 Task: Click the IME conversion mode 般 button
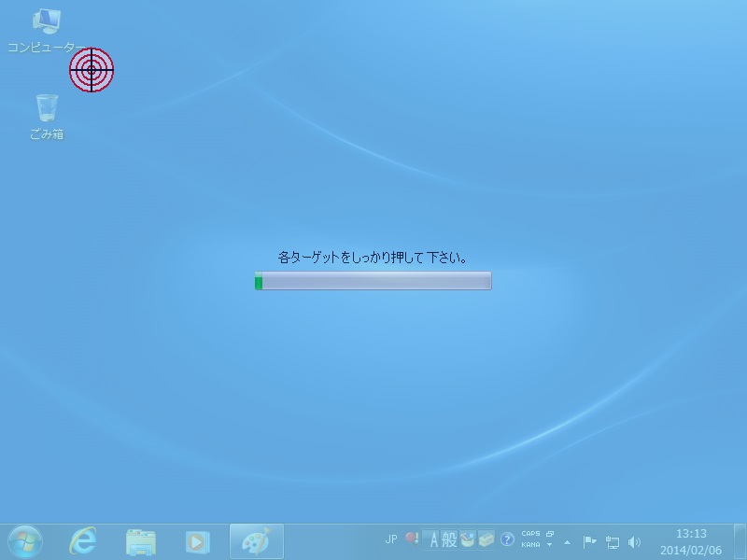click(x=449, y=539)
